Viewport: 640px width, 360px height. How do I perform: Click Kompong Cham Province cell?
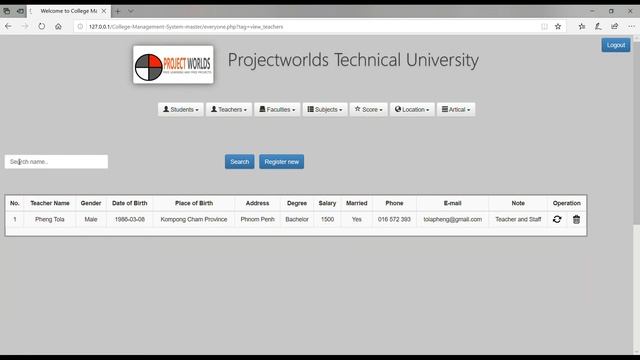194,219
